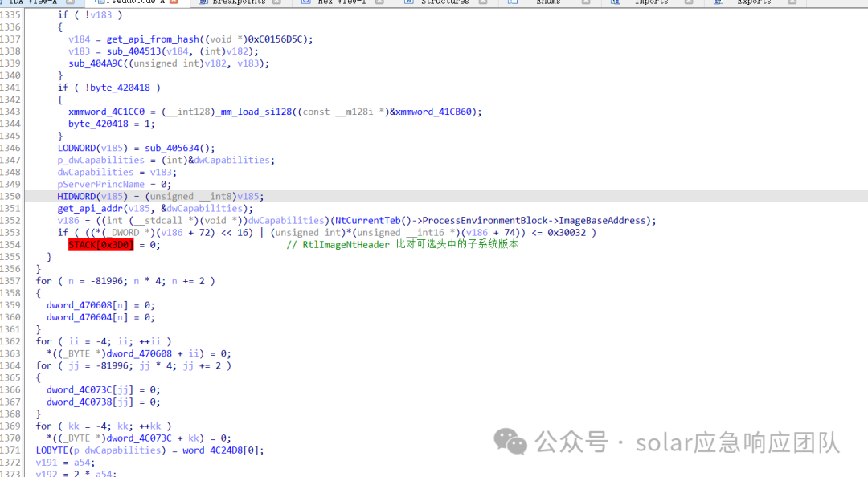
Task: Click dword_470608 on line 1363
Action: tap(139, 353)
